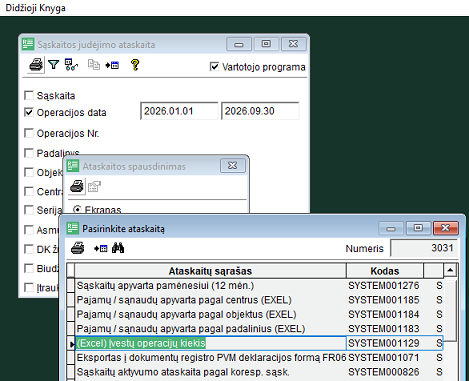Select the Ekranas radio option
This screenshot has height=381, width=469.
pyautogui.click(x=77, y=209)
